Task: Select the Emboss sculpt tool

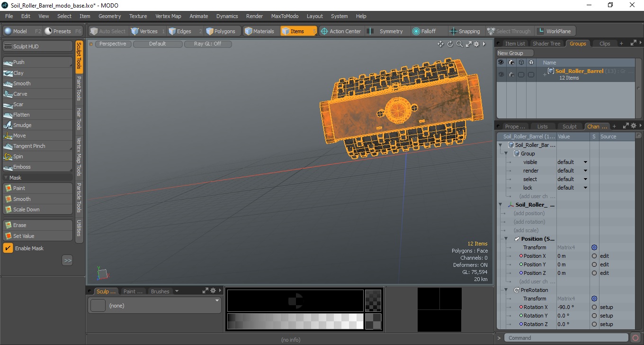Action: click(37, 167)
